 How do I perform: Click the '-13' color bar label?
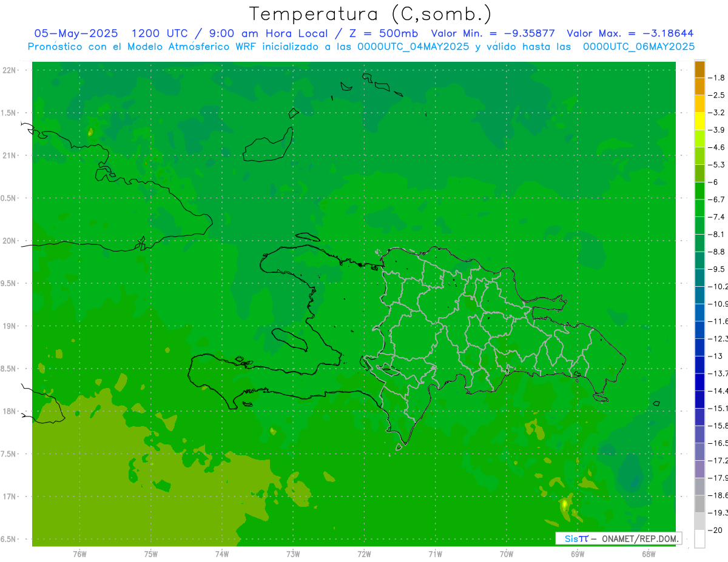pos(716,356)
